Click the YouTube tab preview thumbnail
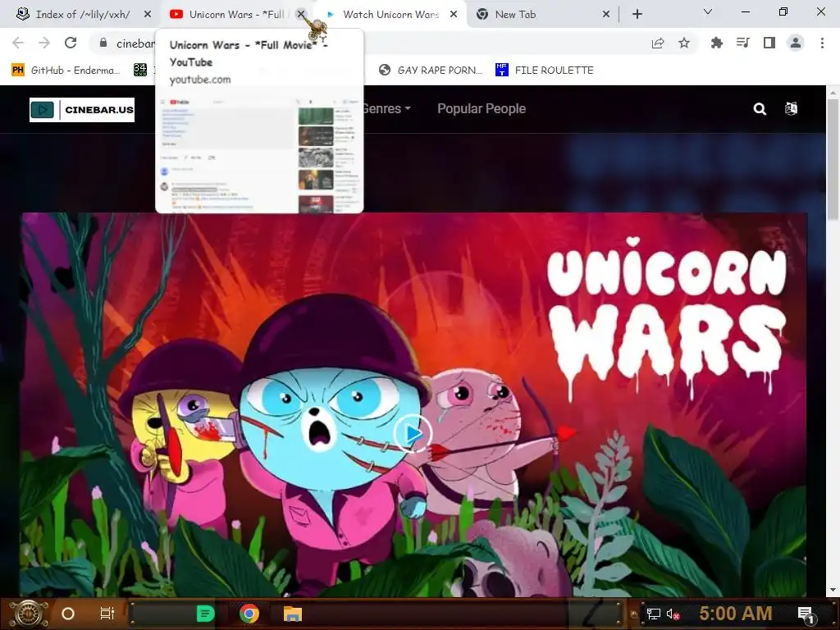 tap(259, 153)
